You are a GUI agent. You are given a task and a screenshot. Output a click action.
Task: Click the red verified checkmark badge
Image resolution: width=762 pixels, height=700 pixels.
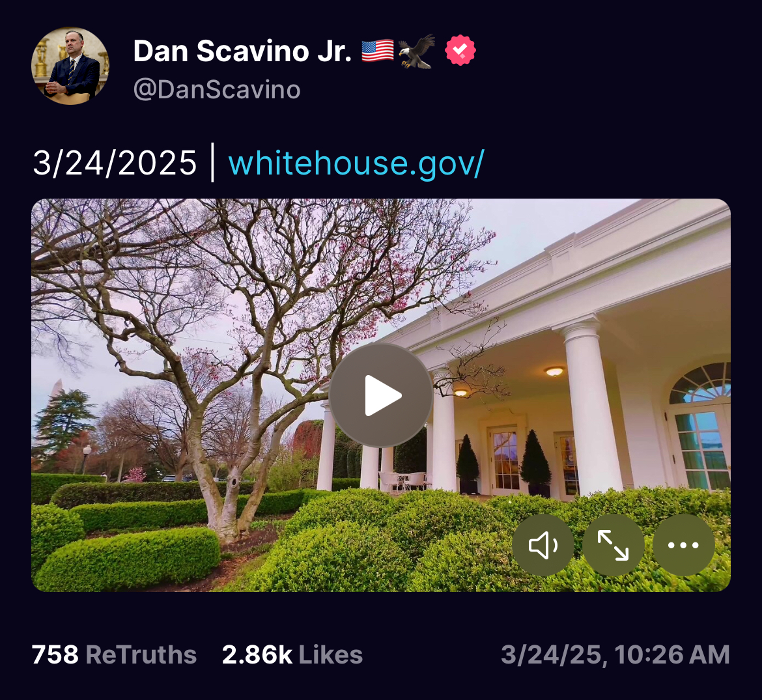tap(460, 50)
